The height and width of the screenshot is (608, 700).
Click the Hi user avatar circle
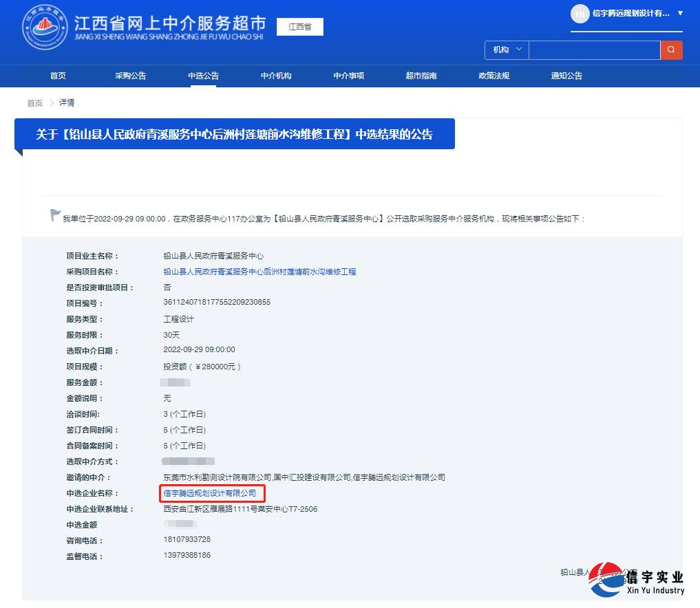580,14
